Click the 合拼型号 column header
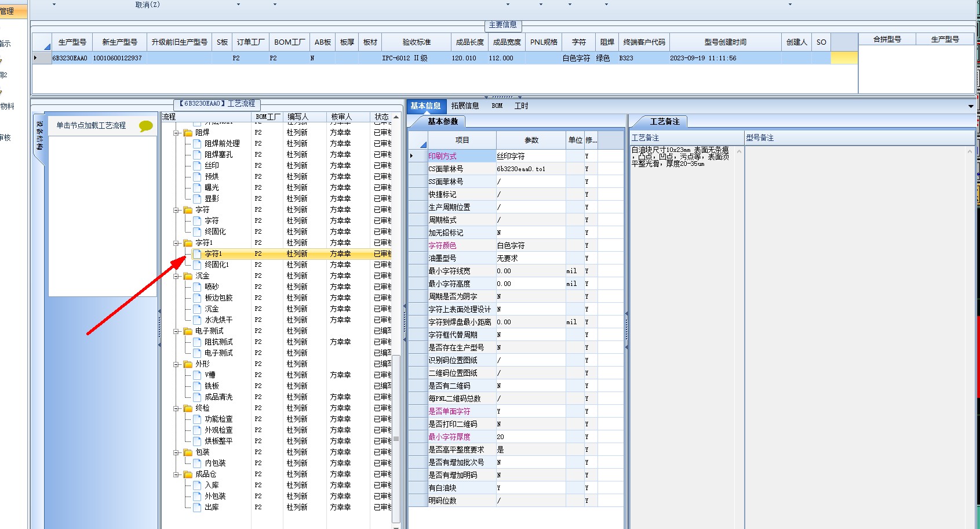This screenshot has height=529, width=980. coord(887,39)
